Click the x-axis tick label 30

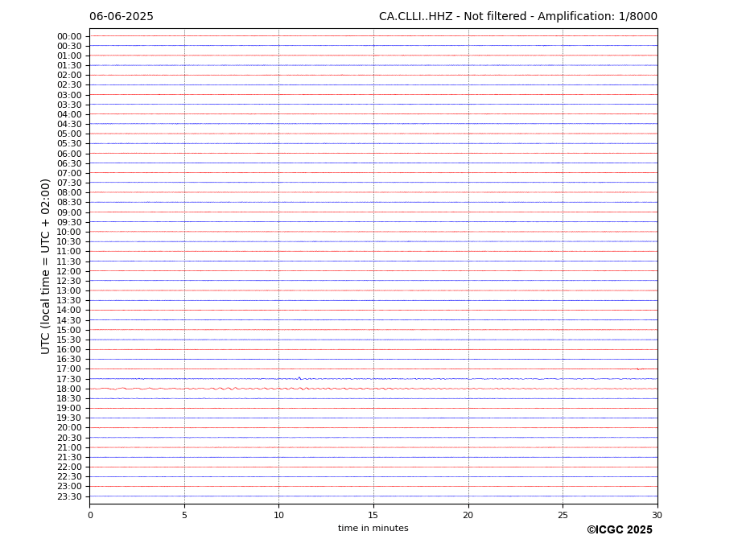657,515
